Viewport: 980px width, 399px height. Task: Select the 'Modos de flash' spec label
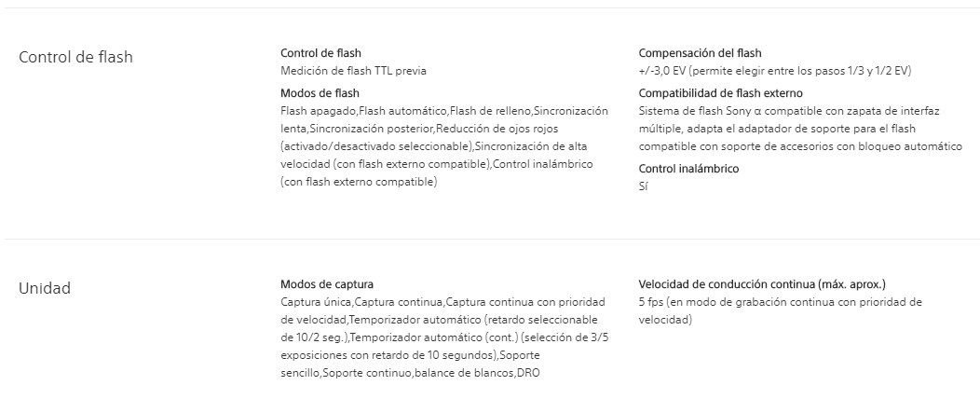[320, 93]
